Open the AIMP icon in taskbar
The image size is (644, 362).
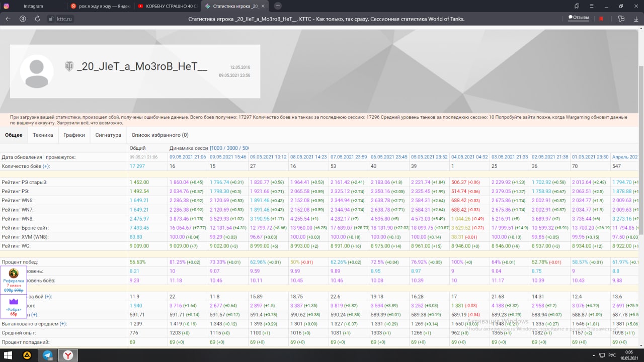click(x=28, y=355)
